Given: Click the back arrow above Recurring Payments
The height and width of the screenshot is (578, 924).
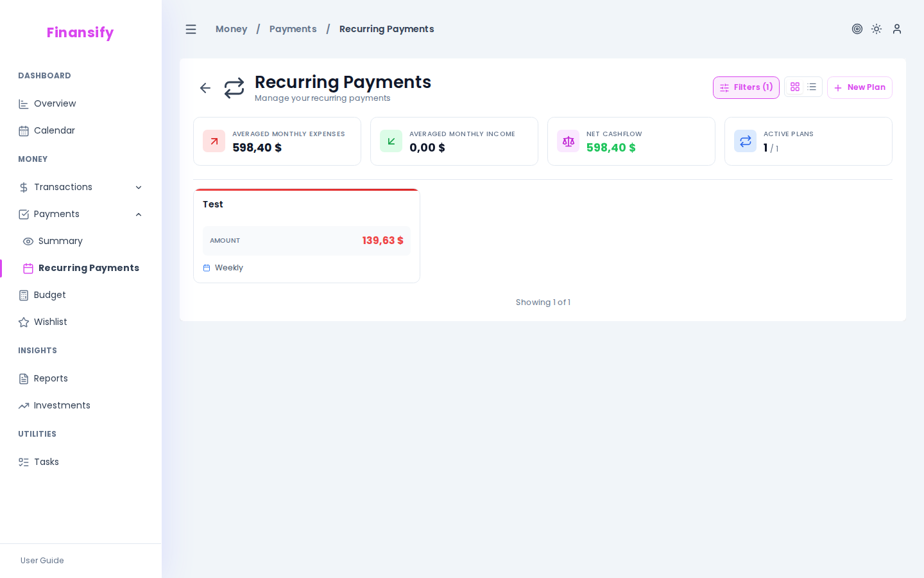Looking at the screenshot, I should (205, 87).
